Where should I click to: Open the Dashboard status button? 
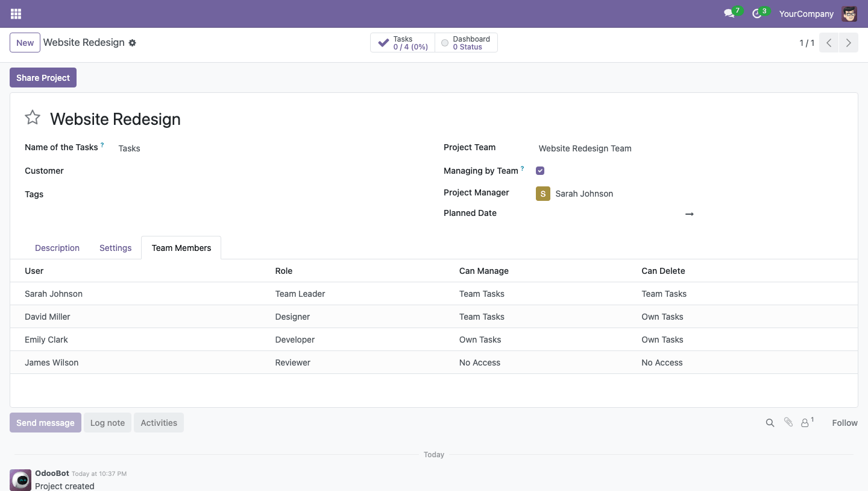(466, 43)
